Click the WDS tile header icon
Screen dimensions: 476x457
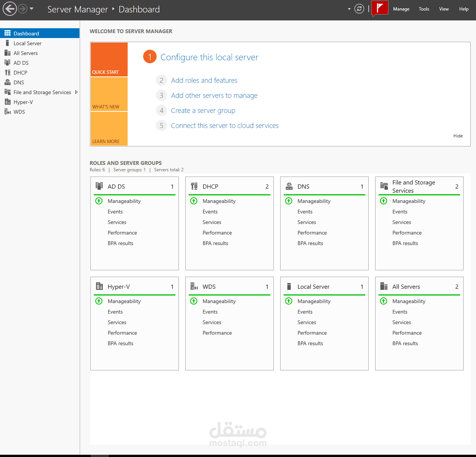point(194,286)
